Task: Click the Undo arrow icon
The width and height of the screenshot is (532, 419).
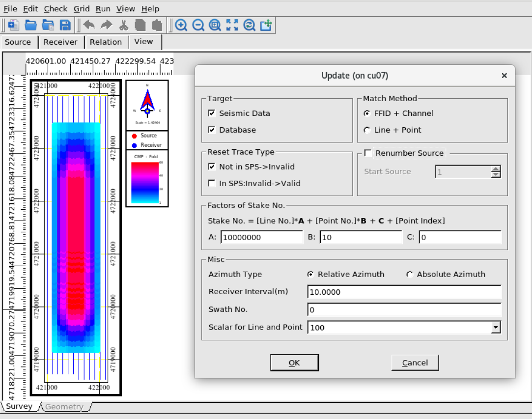Action: (89, 25)
